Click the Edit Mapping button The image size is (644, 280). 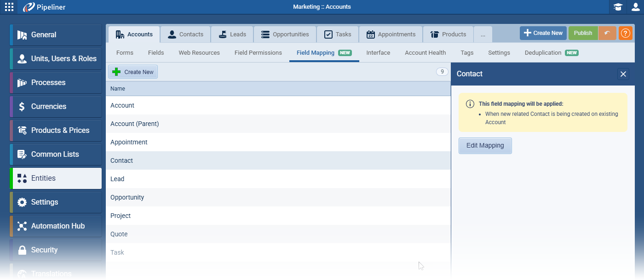tap(485, 146)
